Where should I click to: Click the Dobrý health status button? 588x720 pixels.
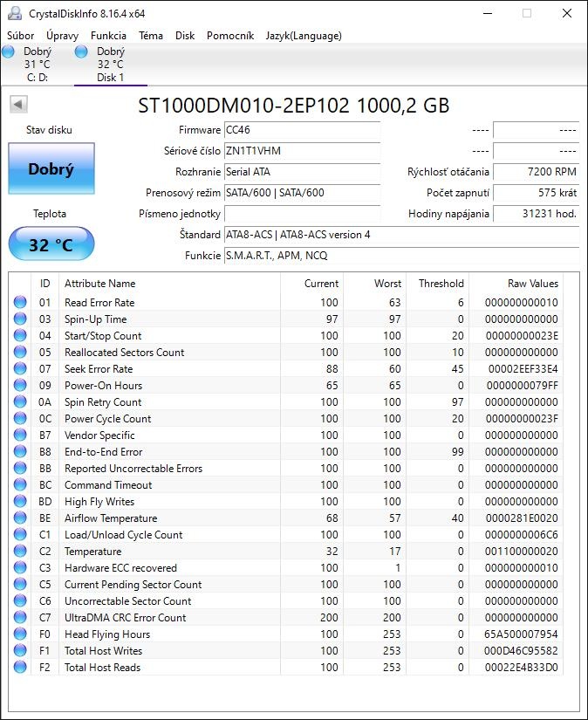pos(51,168)
